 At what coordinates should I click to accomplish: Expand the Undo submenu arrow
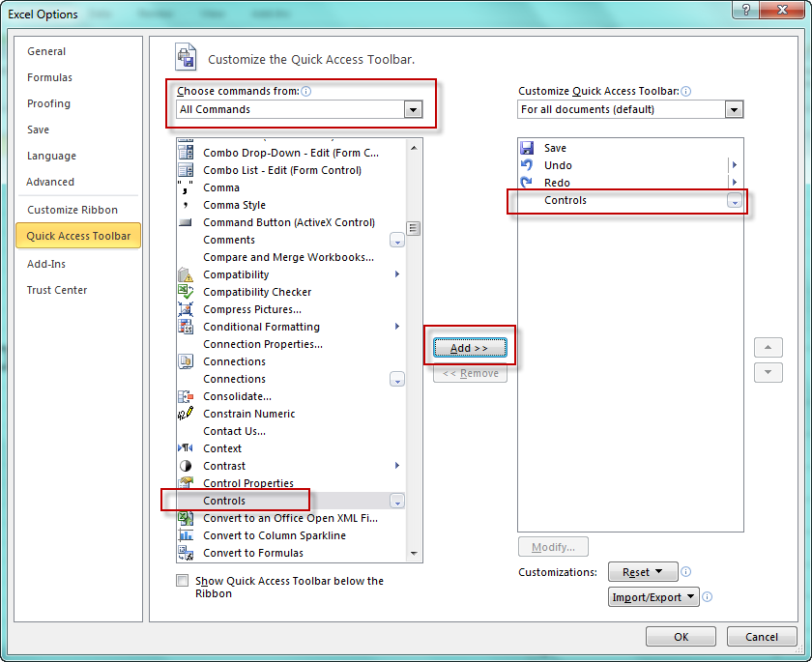pyautogui.click(x=735, y=165)
